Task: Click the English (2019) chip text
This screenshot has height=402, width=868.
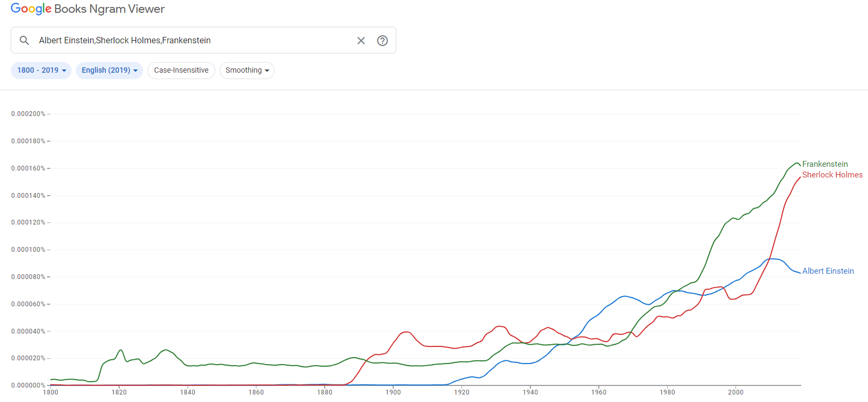Action: [105, 70]
